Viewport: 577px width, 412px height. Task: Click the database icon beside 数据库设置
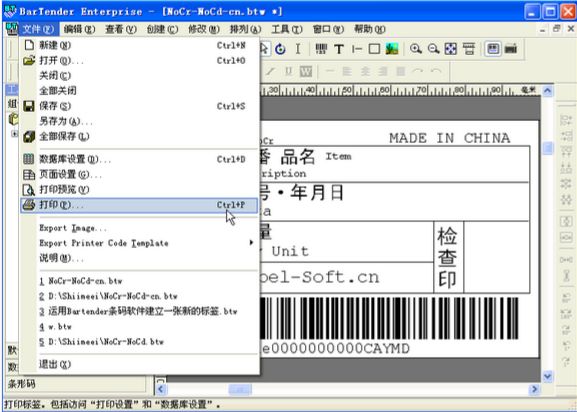click(x=29, y=159)
